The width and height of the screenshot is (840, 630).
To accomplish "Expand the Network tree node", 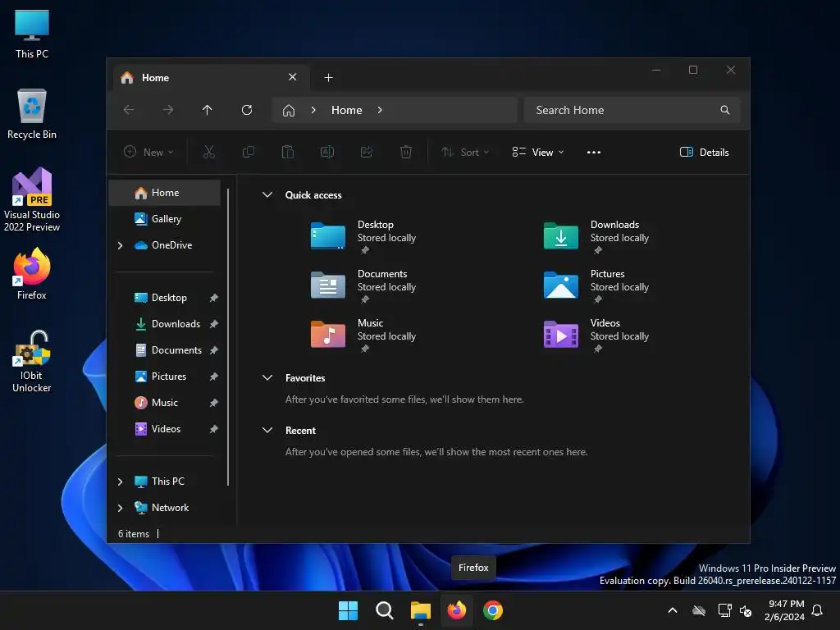I will click(x=120, y=508).
